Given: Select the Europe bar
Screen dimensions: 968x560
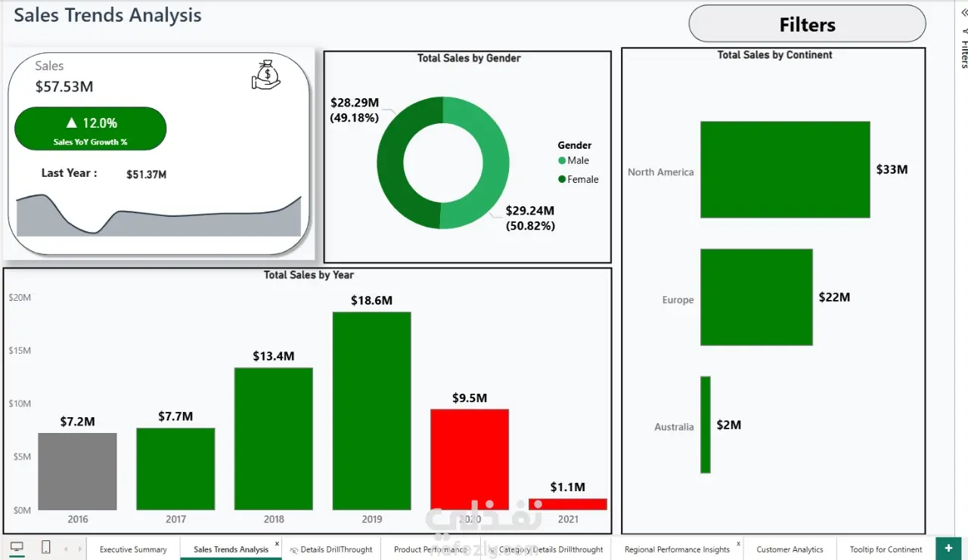Looking at the screenshot, I should pos(756,297).
